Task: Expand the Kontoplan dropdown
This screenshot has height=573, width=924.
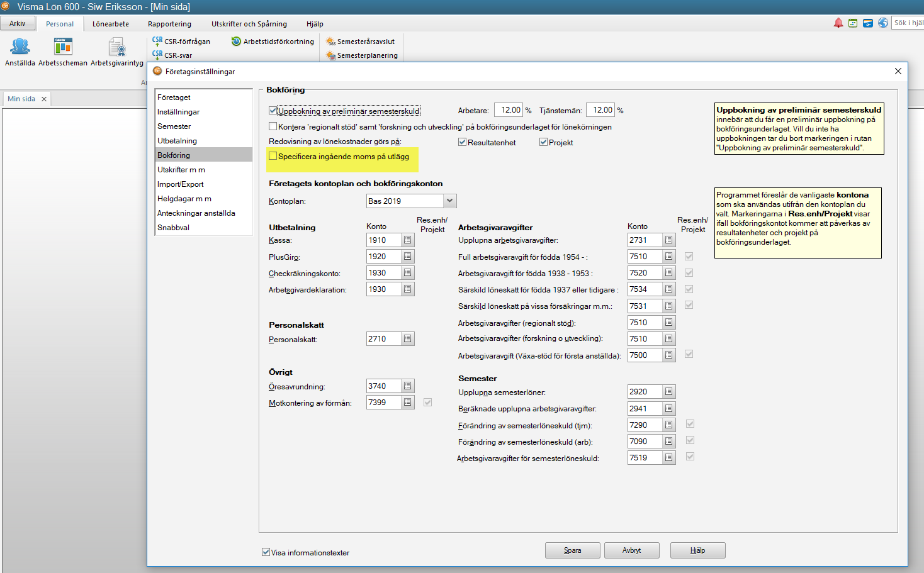Action: pyautogui.click(x=449, y=201)
